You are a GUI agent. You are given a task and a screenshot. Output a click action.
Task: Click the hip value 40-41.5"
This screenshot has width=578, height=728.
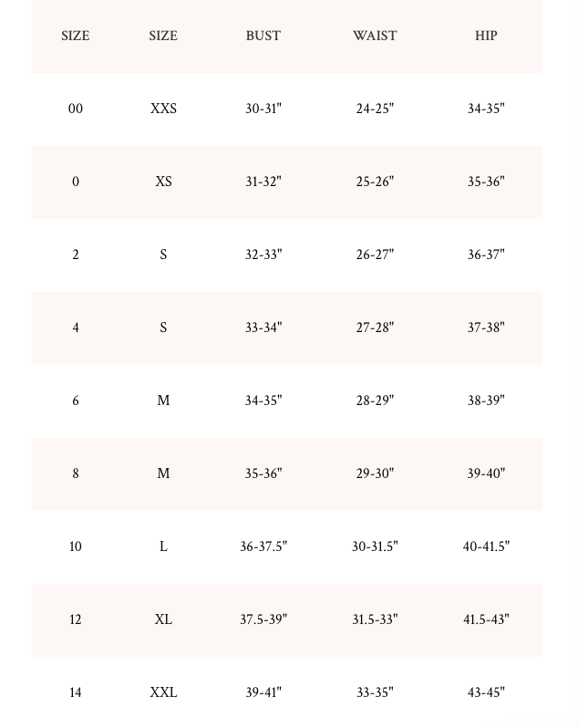486,546
